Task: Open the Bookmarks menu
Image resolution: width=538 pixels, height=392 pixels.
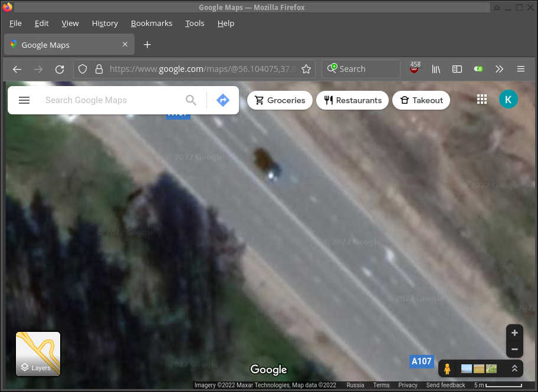Action: click(151, 24)
